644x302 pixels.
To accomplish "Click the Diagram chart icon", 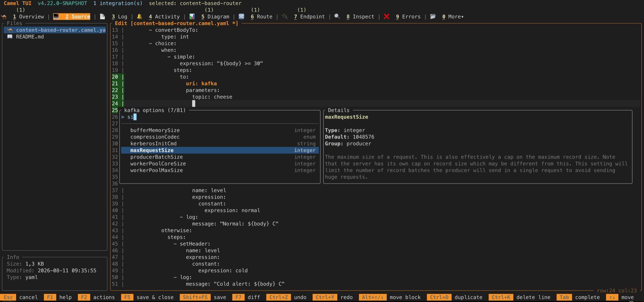I will click(192, 17).
